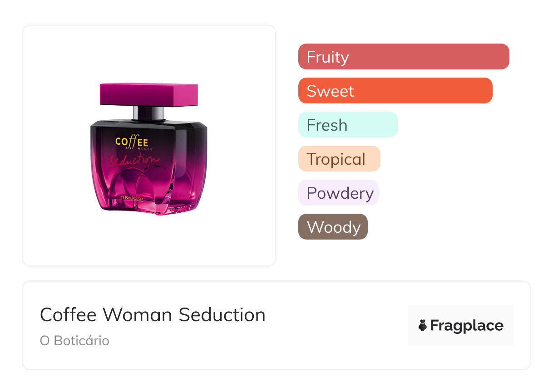This screenshot has width=553, height=392.
Task: Open the perfume bottle product image
Action: click(148, 146)
